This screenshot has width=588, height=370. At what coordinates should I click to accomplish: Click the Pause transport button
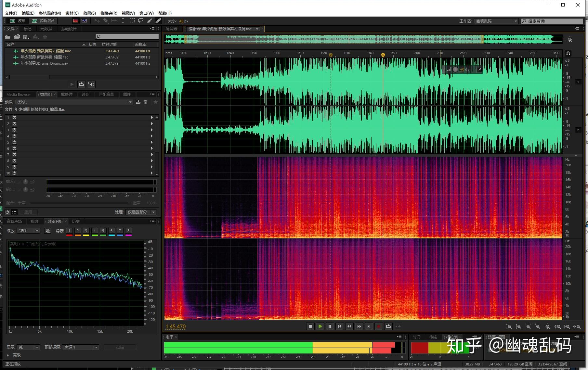330,326
